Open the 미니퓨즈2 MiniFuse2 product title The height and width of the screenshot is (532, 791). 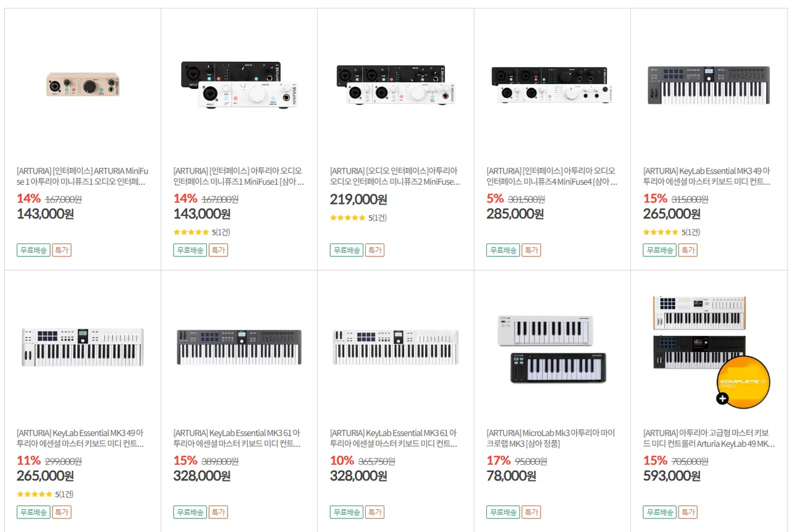tap(395, 176)
